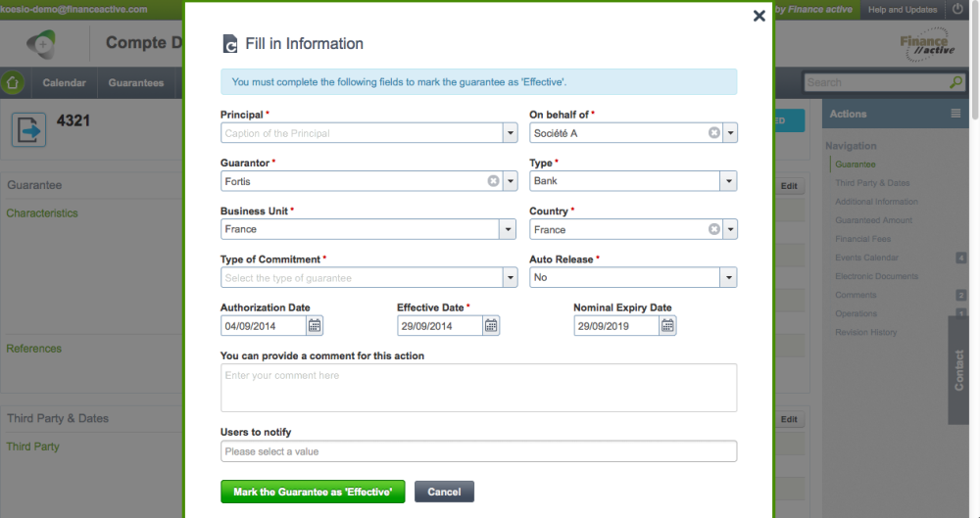Open the Type dropdown showing Bank
This screenshot has width=980, height=518.
[728, 180]
